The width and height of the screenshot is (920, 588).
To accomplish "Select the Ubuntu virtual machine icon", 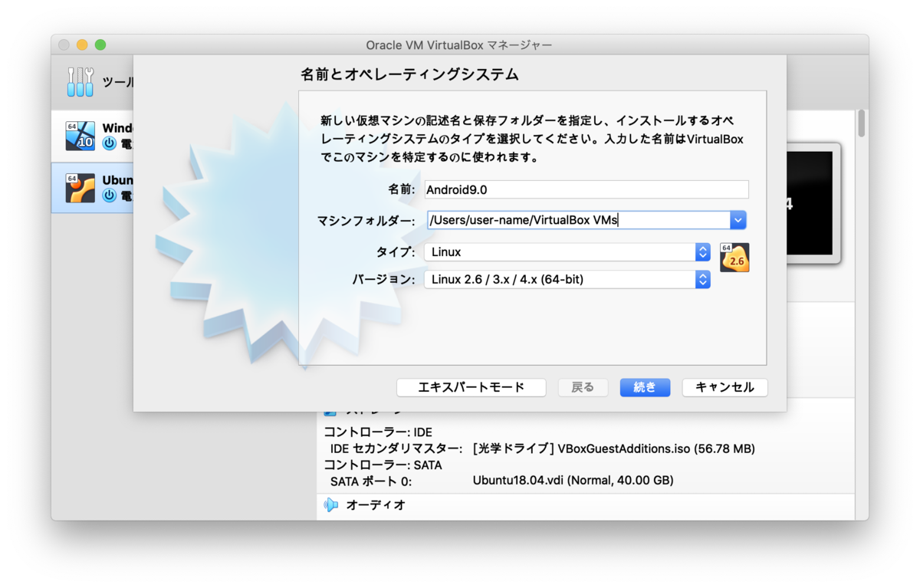I will tap(80, 187).
